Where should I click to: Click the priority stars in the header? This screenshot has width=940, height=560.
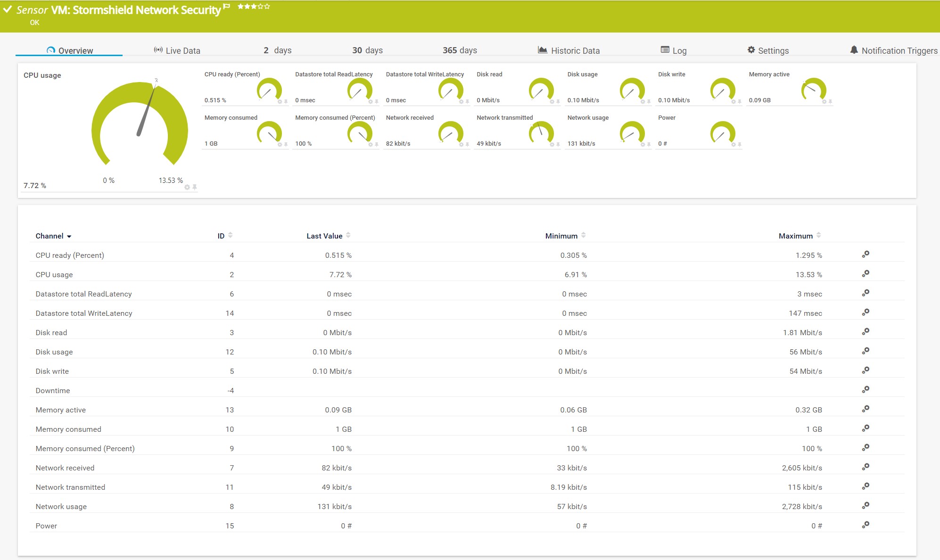tap(254, 7)
